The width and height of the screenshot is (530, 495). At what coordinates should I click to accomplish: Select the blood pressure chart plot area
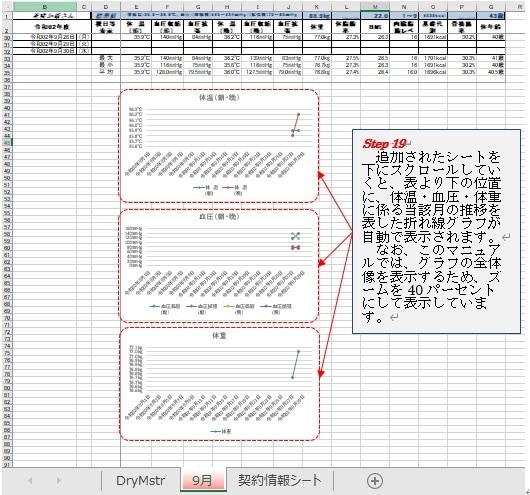229,246
